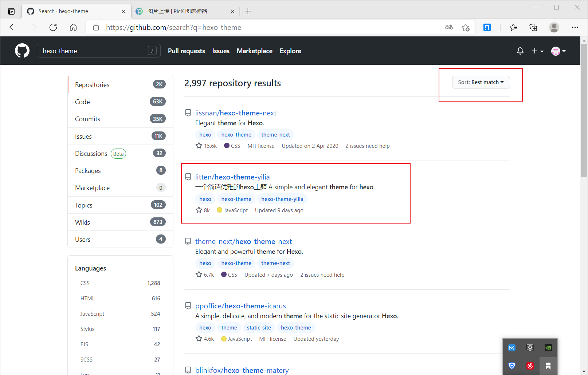Select the Wikis filter
The height and width of the screenshot is (375, 588).
point(120,222)
